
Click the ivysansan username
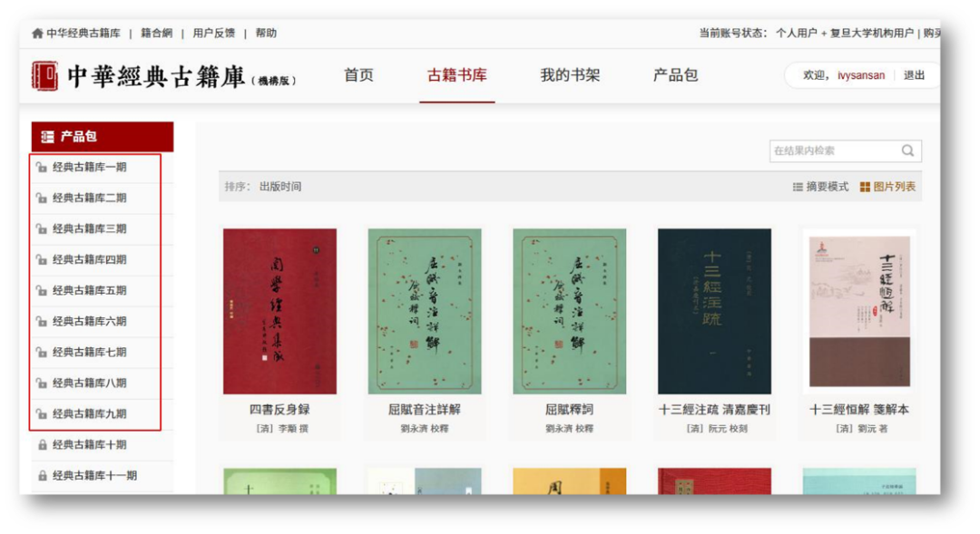(861, 75)
